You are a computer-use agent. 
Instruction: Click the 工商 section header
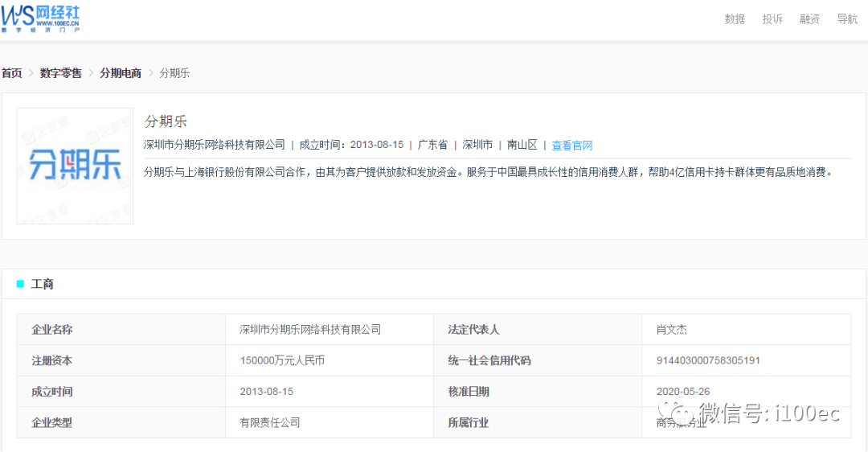(x=42, y=284)
